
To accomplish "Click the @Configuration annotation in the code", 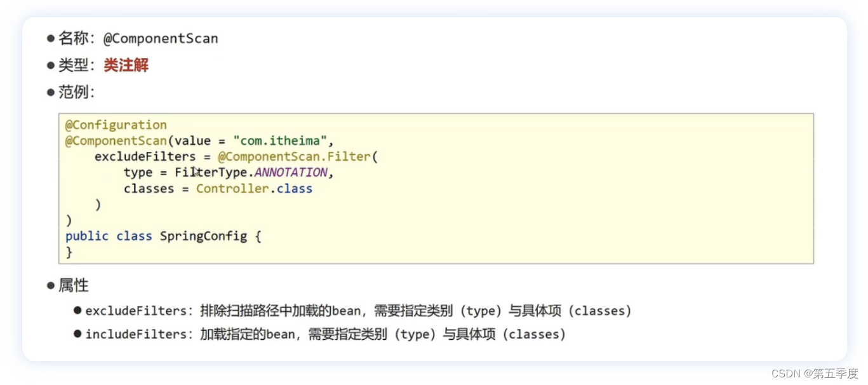I will click(x=116, y=125).
